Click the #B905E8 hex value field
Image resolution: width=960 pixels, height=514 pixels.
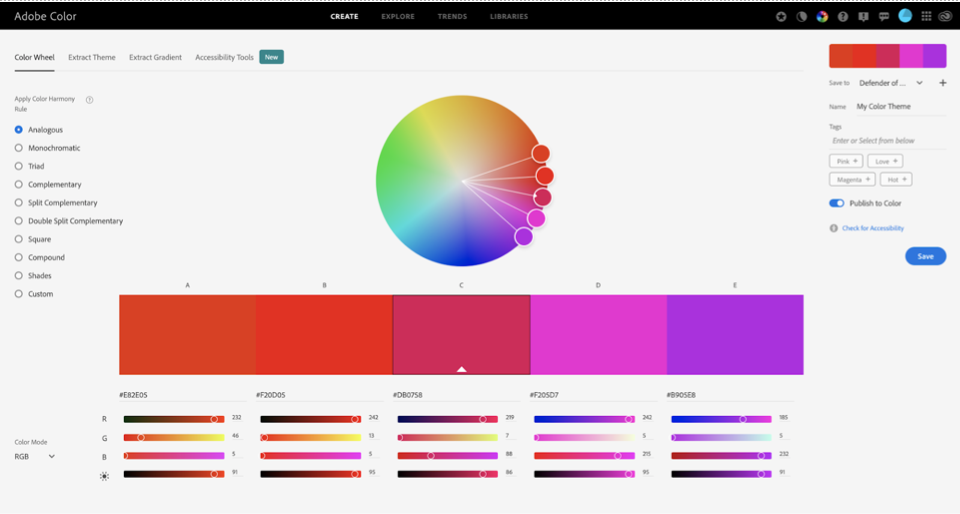coord(730,395)
